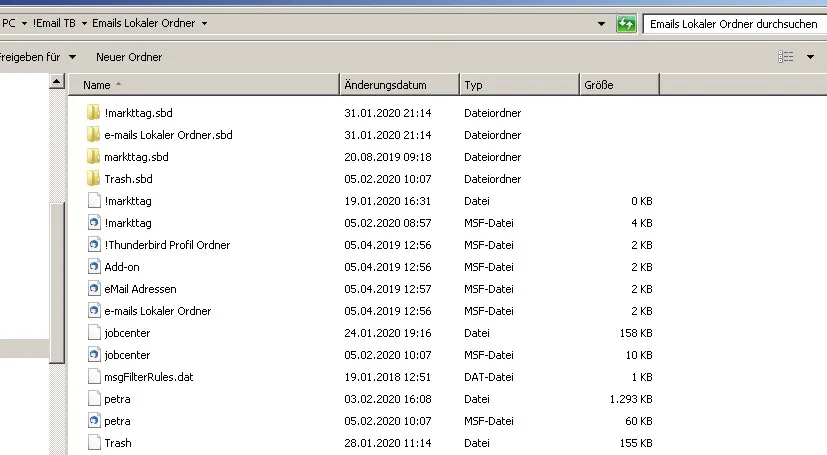Screen dimensions: 827x455
Task: Select the !markttag.sbd folder icon
Action: point(93,112)
